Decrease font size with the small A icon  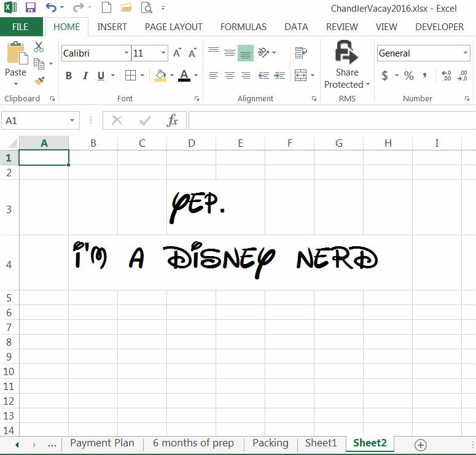(192, 53)
